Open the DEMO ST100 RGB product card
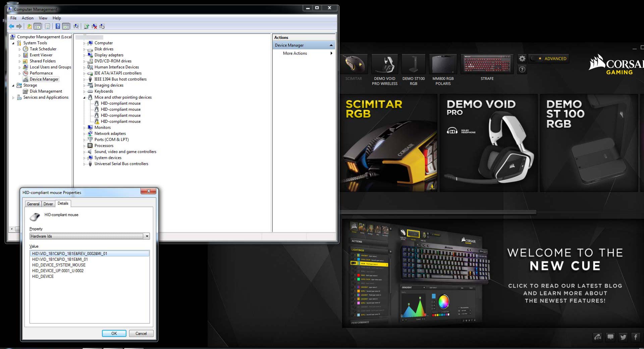This screenshot has width=644, height=349. [x=589, y=143]
